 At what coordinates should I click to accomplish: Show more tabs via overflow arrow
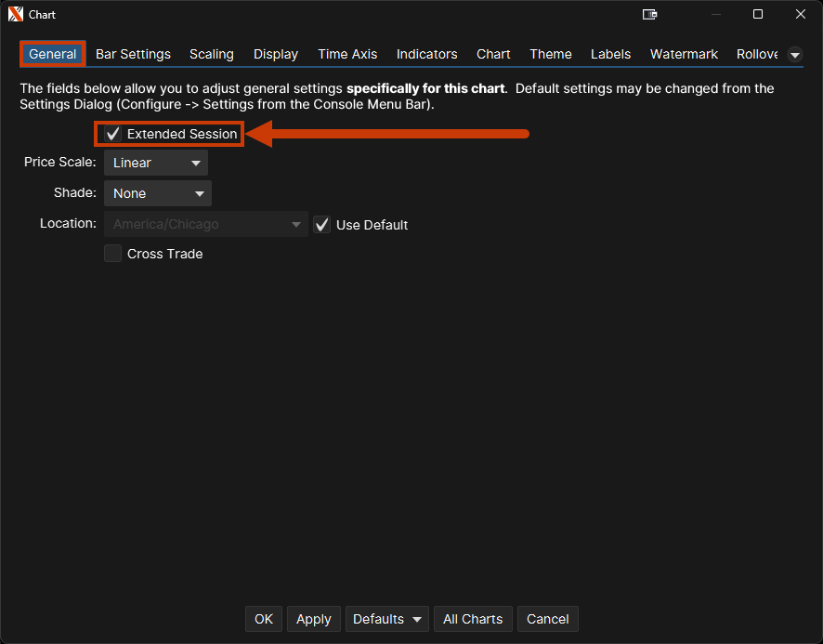(x=795, y=55)
